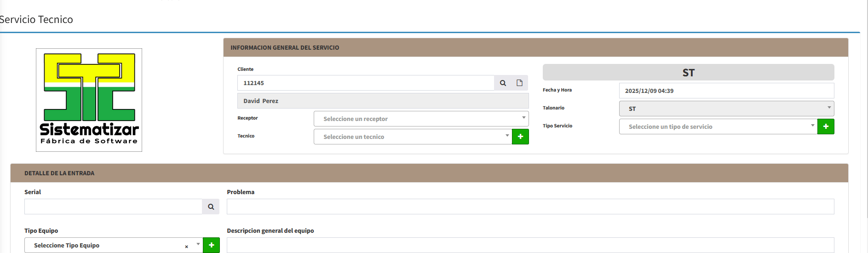The image size is (868, 253).
Task: Expand the Tecnico selection list
Action: point(412,137)
